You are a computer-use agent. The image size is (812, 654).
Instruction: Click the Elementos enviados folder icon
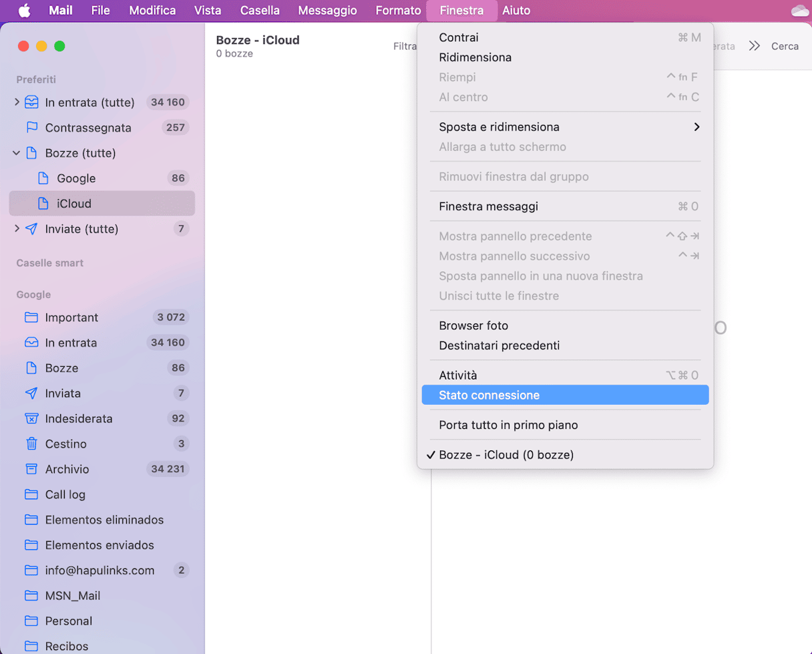(x=31, y=545)
